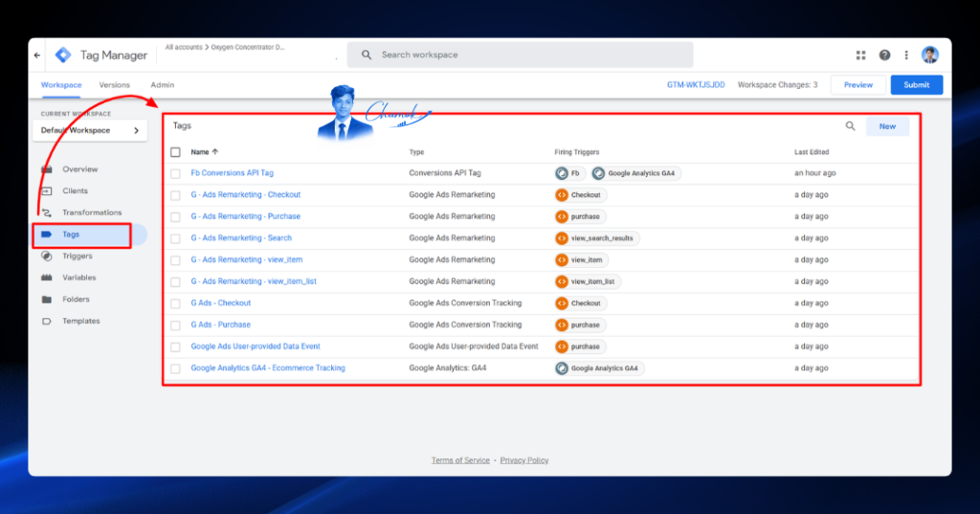
Task: Open Google Analytics GA4 - Ecommerce Tracking tag
Action: click(x=268, y=369)
